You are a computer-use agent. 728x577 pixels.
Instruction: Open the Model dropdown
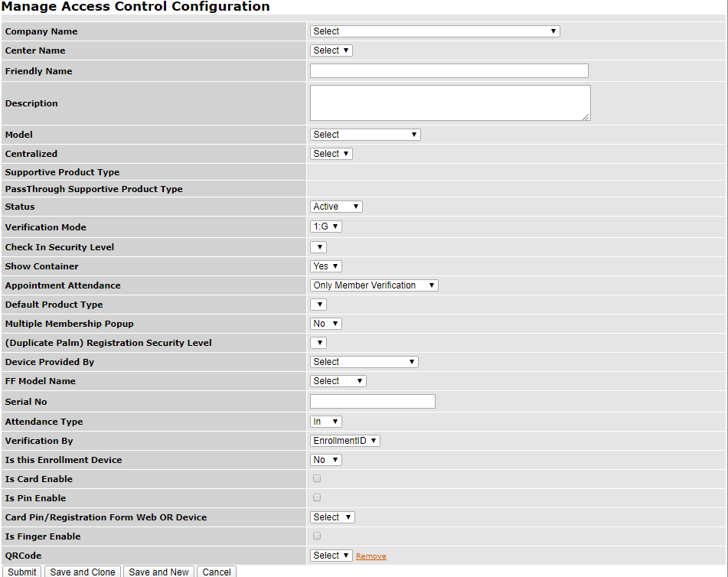(365, 135)
